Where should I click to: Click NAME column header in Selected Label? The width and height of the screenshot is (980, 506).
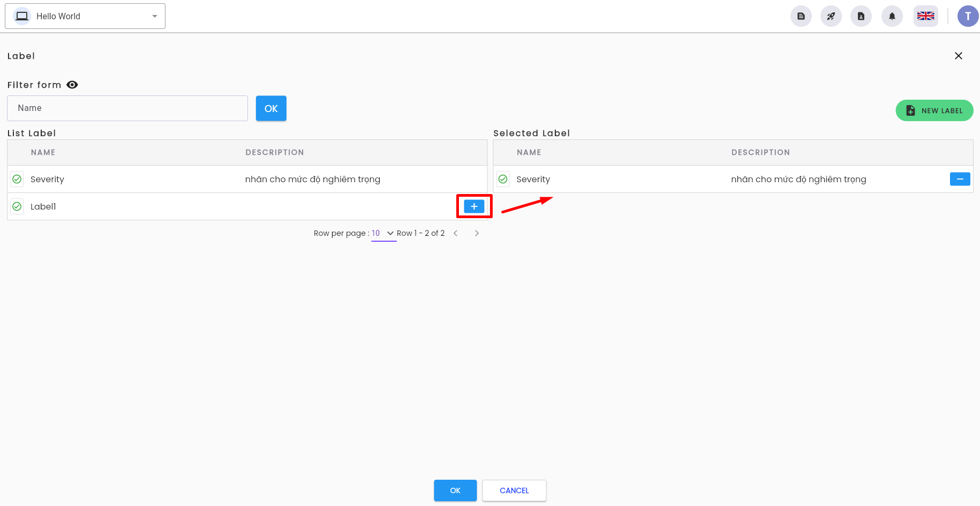coord(529,152)
